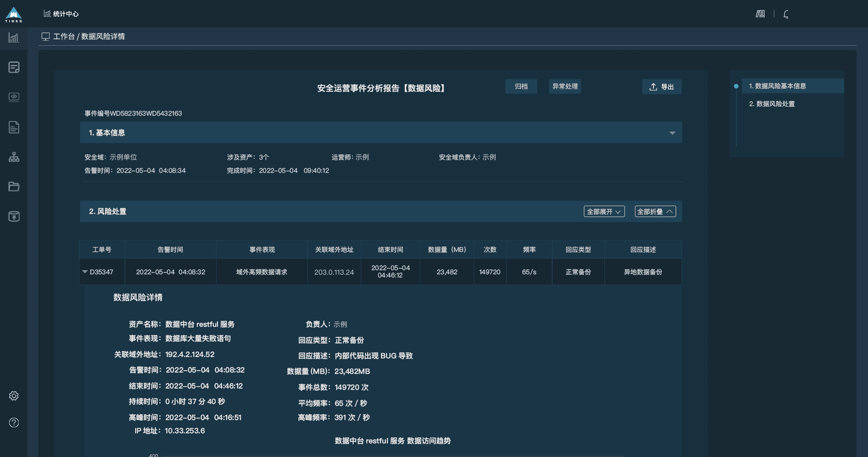
Task: Click the IP address 203.0.113.24 cell
Action: point(334,272)
